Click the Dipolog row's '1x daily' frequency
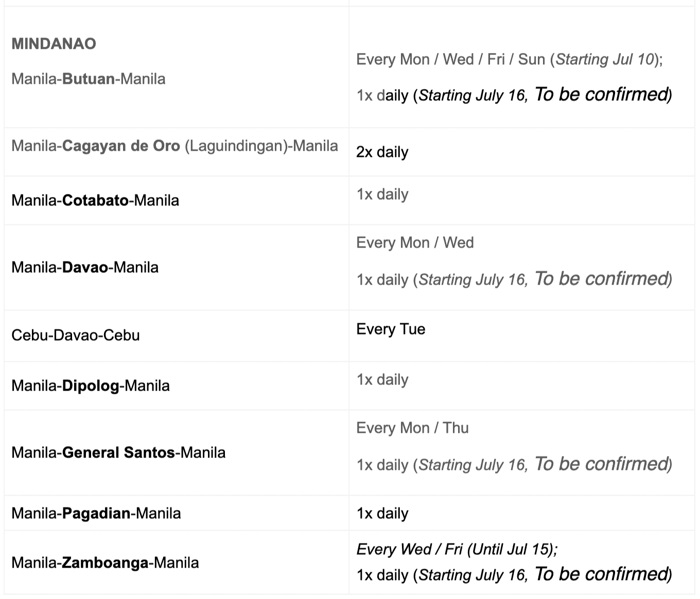Viewport: 700px width, 599px height. pos(382,379)
